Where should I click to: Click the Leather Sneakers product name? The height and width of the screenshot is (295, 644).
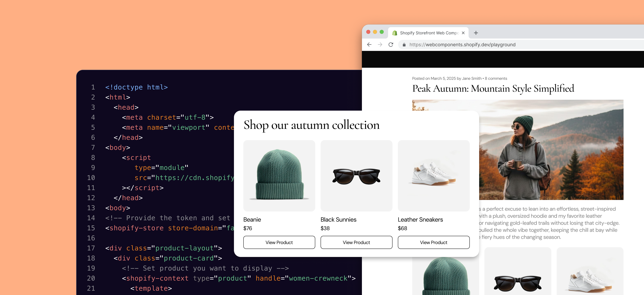click(x=420, y=220)
